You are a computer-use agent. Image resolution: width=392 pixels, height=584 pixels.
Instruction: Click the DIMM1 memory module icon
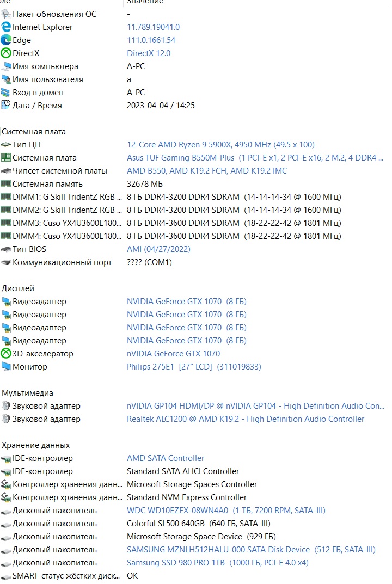(x=6, y=197)
